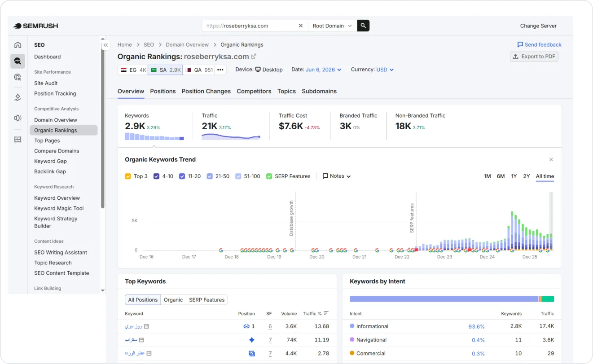Viewport: 593px width, 364px height.
Task: Select All Positions filter
Action: (x=143, y=300)
